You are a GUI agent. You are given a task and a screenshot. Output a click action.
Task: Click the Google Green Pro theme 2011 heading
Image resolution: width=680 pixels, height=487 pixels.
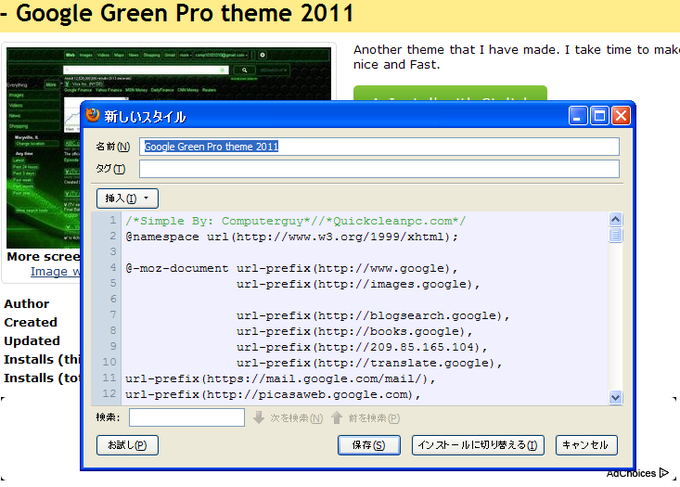185,13
